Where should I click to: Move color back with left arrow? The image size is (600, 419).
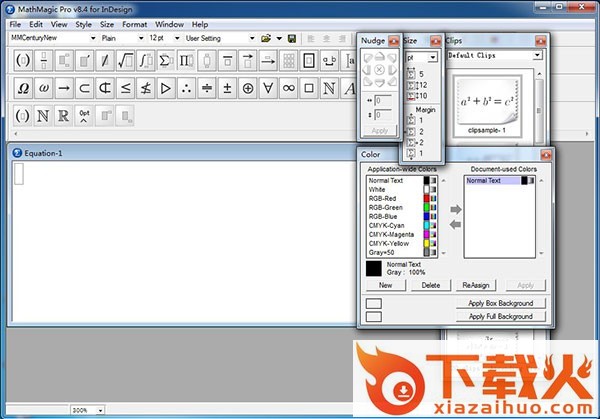coord(455,225)
